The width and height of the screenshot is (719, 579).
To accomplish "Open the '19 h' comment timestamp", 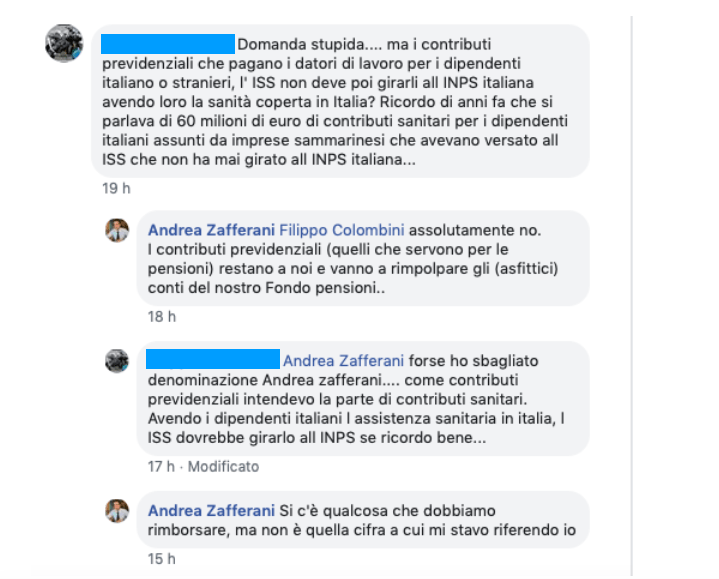I will 116,188.
